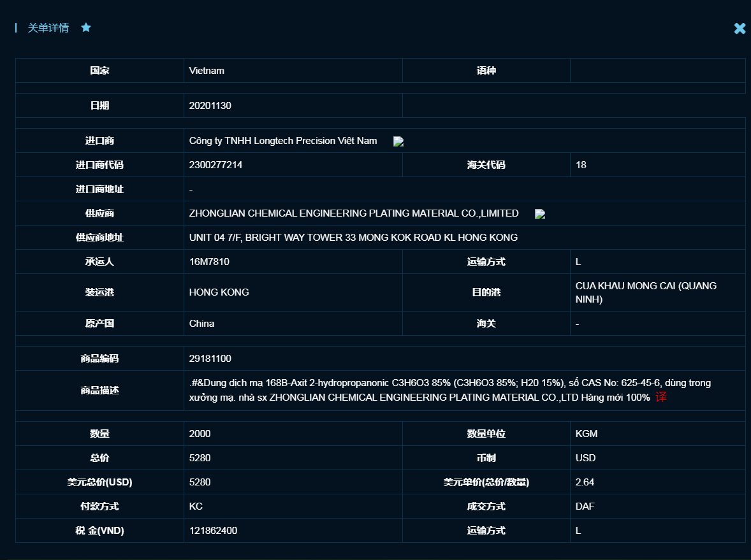Close the customs details dialog
Viewport: 751px width, 560px height.
click(x=740, y=28)
